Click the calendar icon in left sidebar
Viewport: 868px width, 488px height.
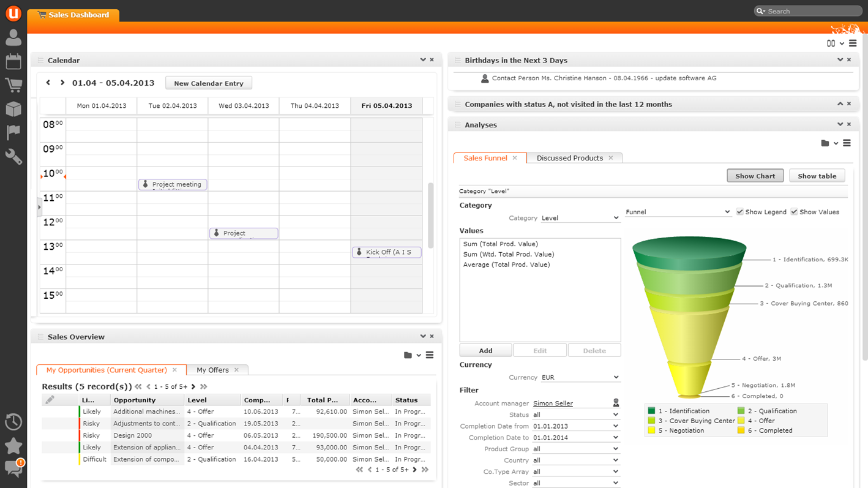pos(13,61)
